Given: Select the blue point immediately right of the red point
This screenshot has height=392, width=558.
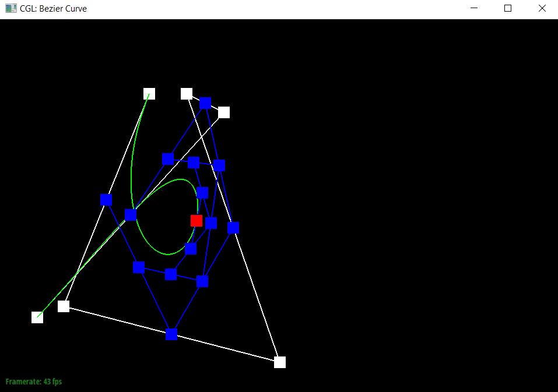Looking at the screenshot, I should pos(211,223).
